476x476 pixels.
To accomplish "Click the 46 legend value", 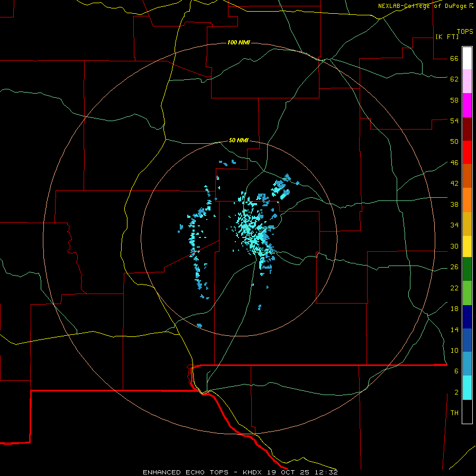I will (x=454, y=163).
